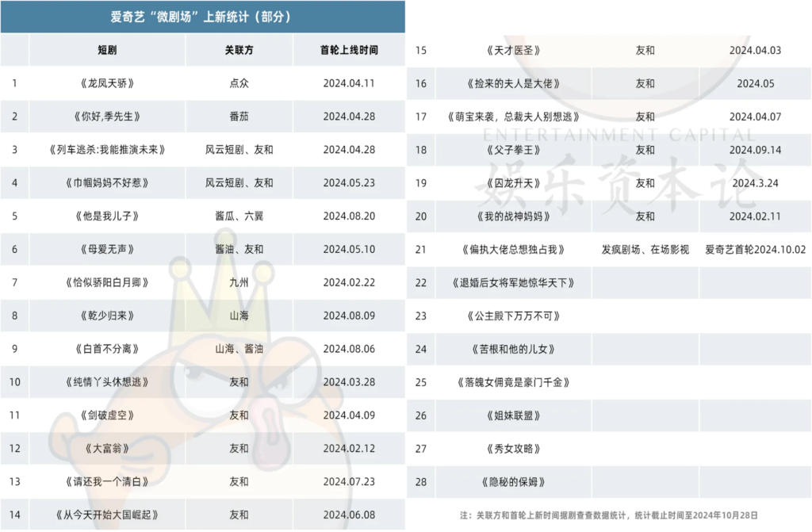Select the title 《他是我儿子》
812x532 pixels.
click(x=107, y=216)
